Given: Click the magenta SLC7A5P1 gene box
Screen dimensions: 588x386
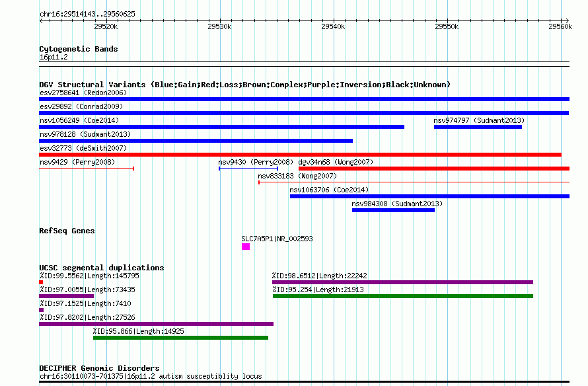Looking at the screenshot, I should tap(246, 247).
